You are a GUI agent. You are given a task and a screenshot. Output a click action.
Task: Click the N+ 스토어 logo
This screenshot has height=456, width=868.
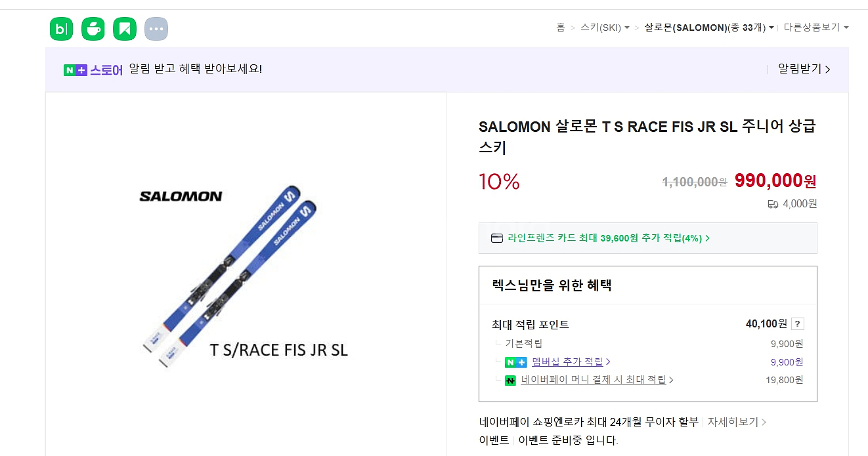point(93,70)
